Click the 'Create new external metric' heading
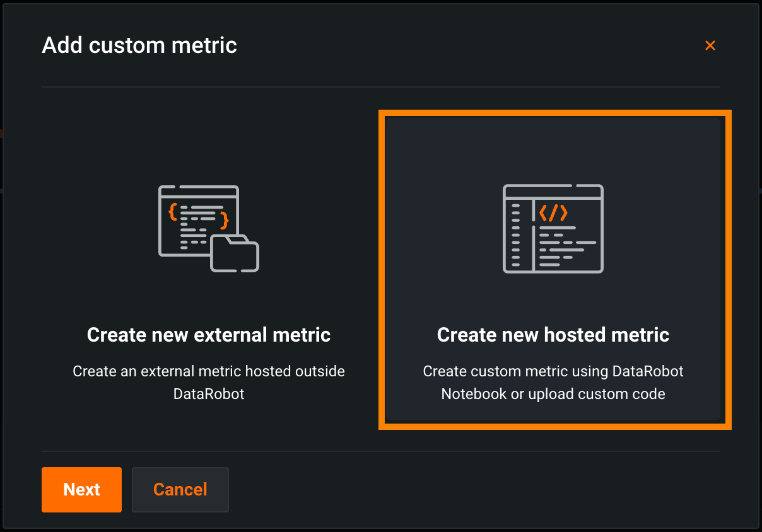Image resolution: width=762 pixels, height=532 pixels. [x=208, y=335]
